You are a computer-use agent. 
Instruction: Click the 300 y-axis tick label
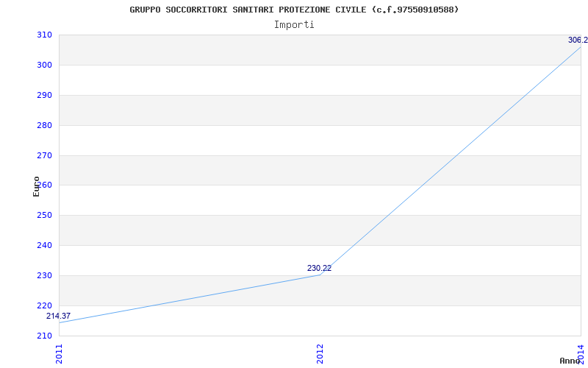click(44, 65)
